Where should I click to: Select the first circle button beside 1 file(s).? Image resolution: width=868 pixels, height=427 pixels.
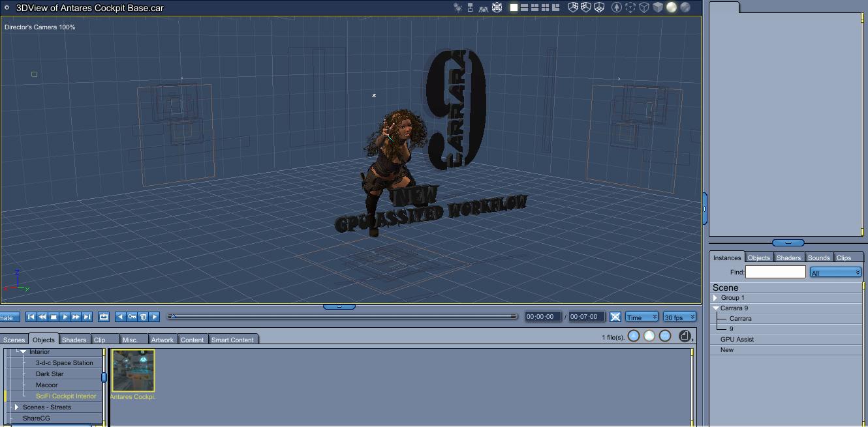point(634,336)
